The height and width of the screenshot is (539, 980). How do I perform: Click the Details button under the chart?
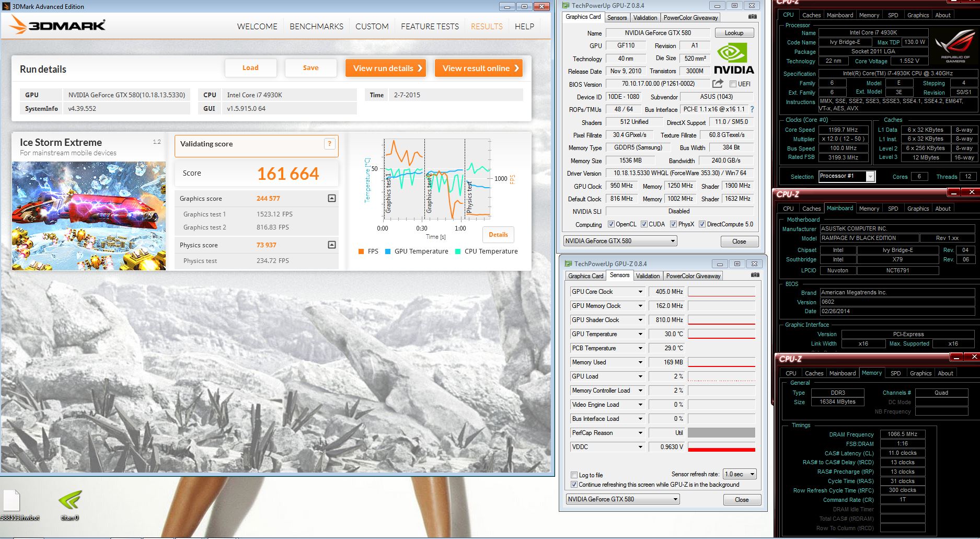tap(498, 235)
